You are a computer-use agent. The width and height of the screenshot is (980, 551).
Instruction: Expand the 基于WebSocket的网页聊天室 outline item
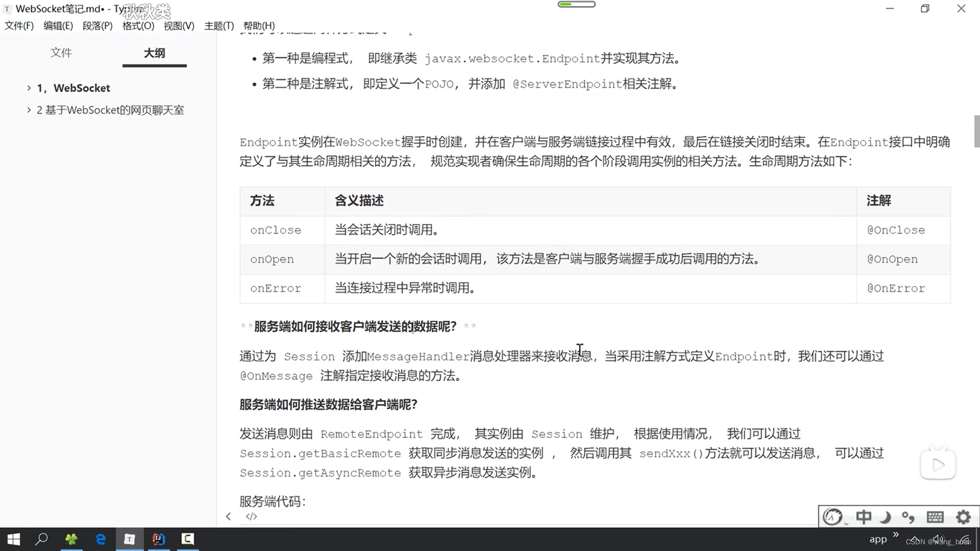coord(29,110)
